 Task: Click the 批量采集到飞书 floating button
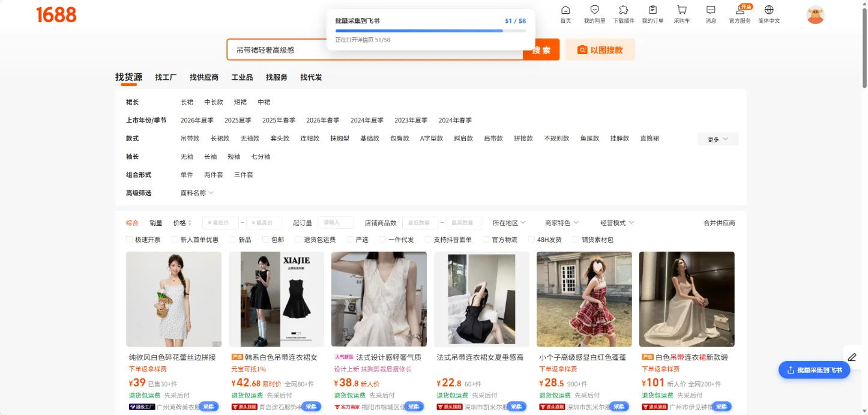tap(815, 370)
